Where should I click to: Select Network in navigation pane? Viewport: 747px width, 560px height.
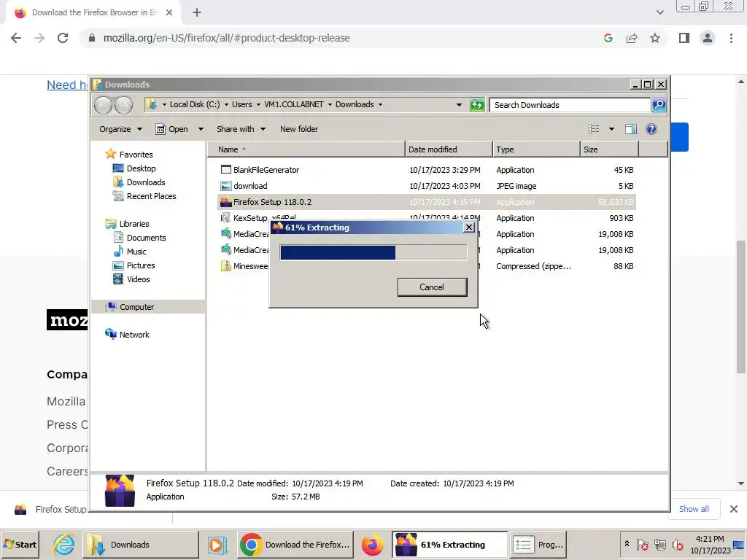(127, 335)
